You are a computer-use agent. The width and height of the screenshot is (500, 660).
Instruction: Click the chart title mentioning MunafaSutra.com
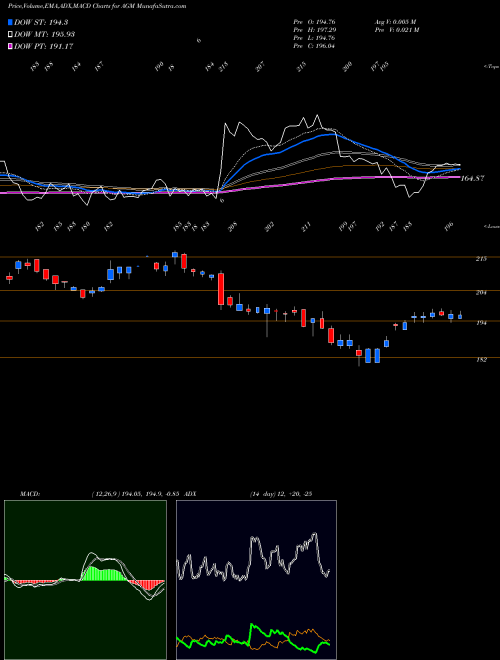point(97,6)
